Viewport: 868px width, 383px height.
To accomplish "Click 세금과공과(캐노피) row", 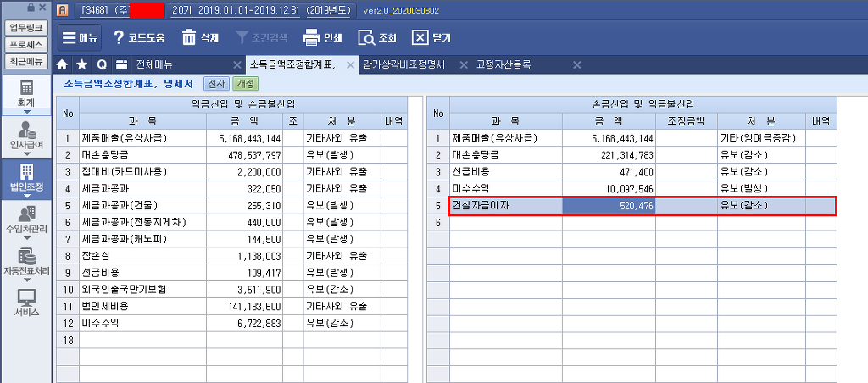I will click(232, 239).
